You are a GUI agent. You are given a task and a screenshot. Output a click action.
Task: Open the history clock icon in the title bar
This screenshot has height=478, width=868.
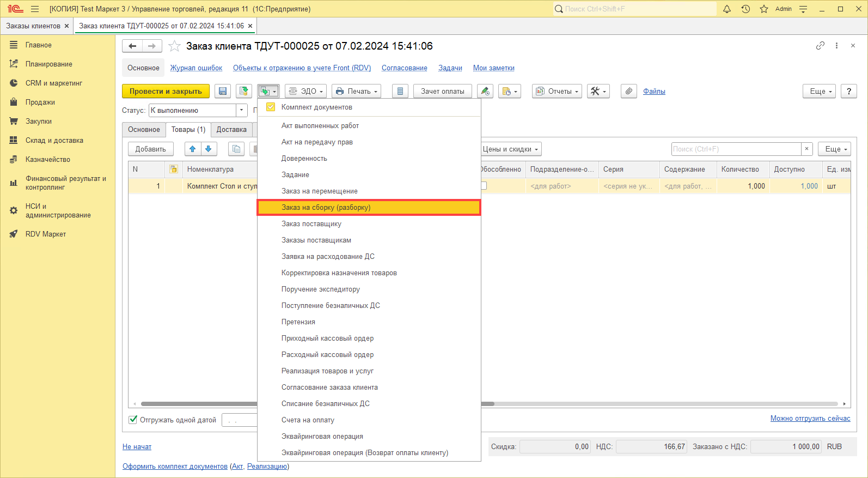click(x=745, y=9)
